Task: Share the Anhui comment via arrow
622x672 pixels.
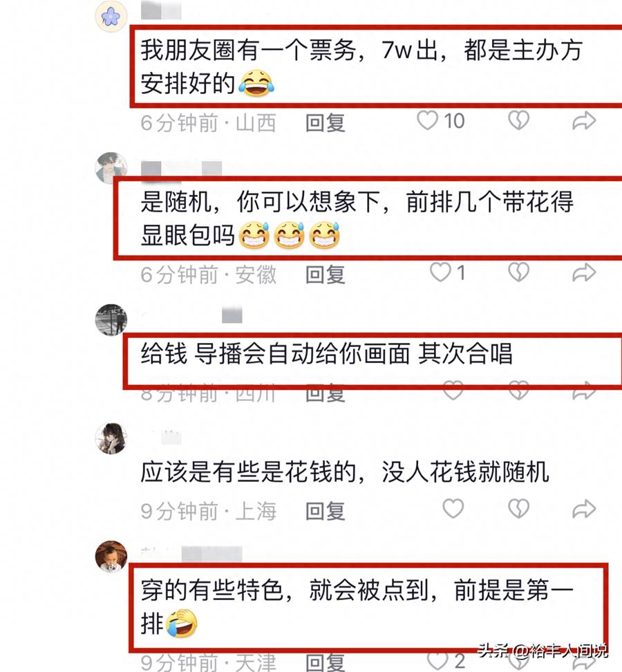Action: (584, 272)
